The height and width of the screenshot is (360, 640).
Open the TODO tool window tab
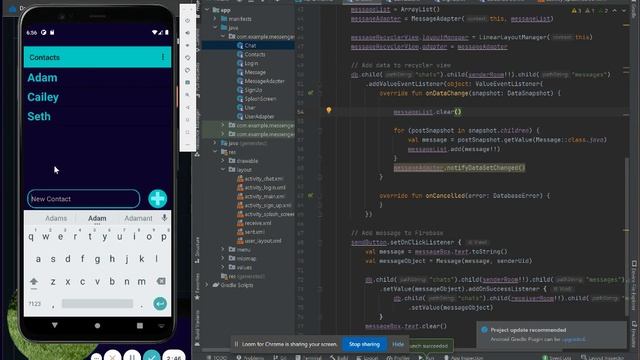[x=218, y=358]
